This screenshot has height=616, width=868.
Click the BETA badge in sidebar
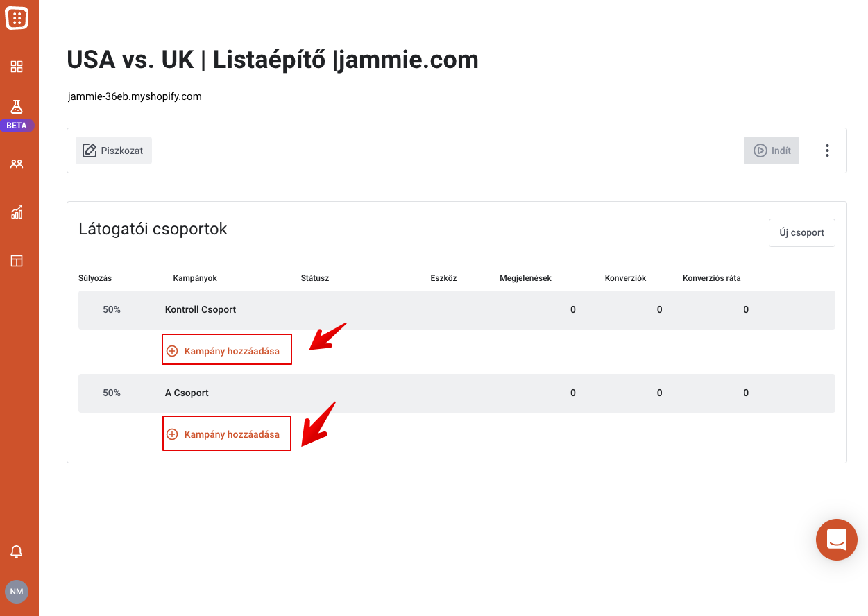[17, 126]
